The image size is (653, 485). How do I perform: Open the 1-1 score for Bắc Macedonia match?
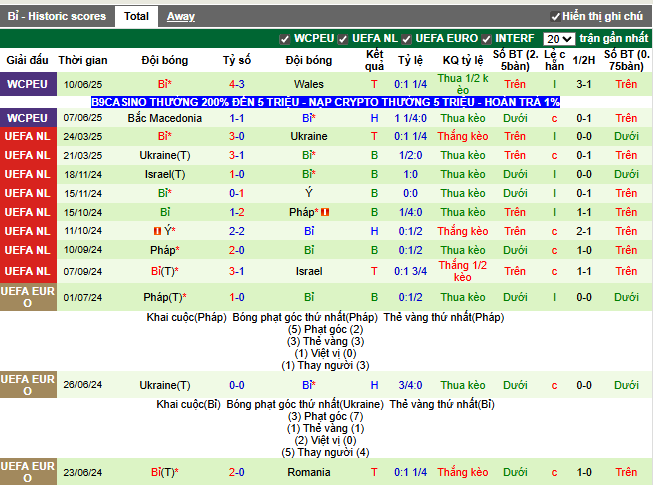(x=237, y=118)
